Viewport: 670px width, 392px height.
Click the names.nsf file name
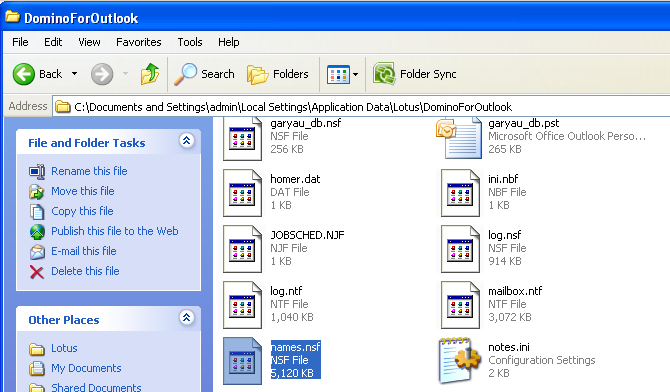(x=296, y=347)
